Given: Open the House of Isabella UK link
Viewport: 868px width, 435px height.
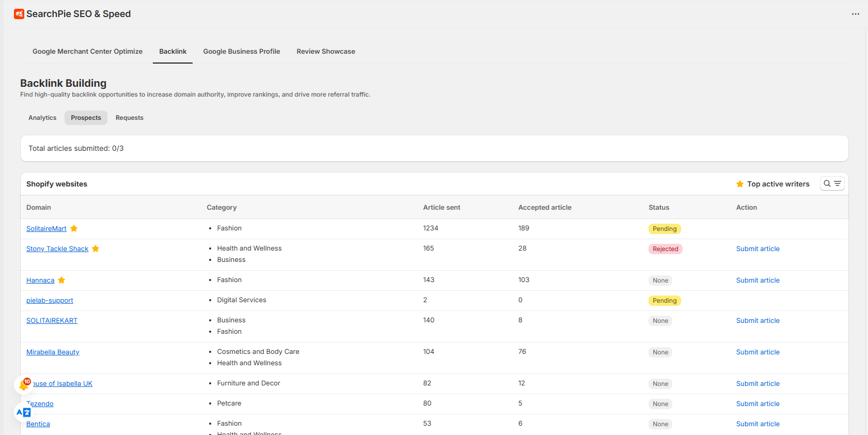Looking at the screenshot, I should click(62, 383).
